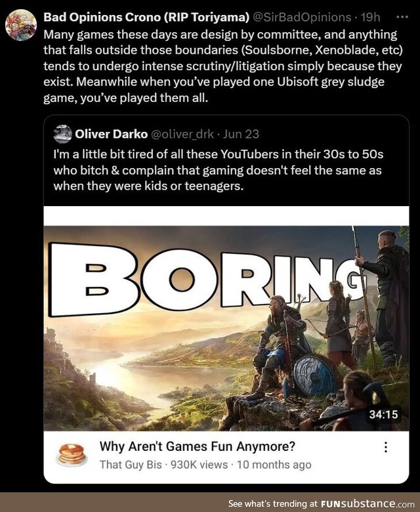Click the 930K views video metadata text
420x512 pixels.
(199, 464)
